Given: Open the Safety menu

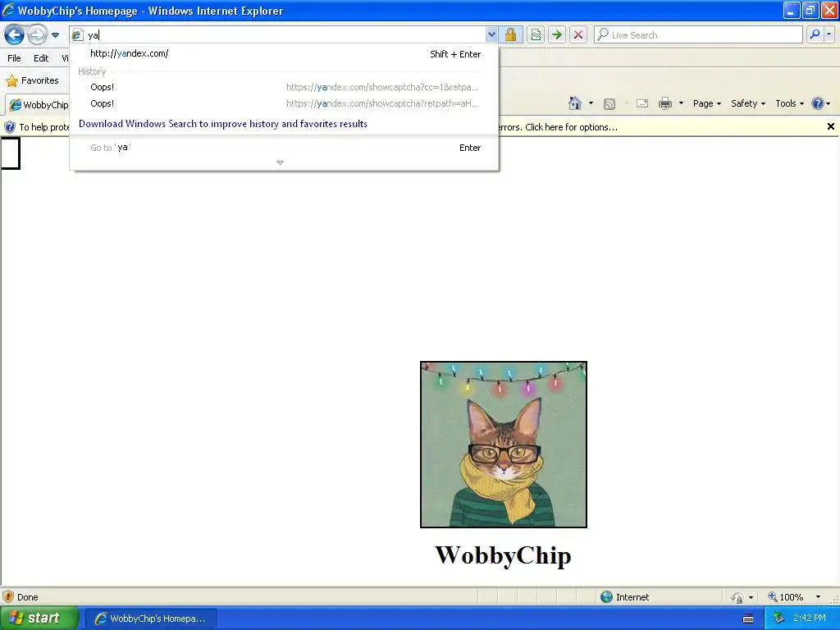Looking at the screenshot, I should pos(748,103).
